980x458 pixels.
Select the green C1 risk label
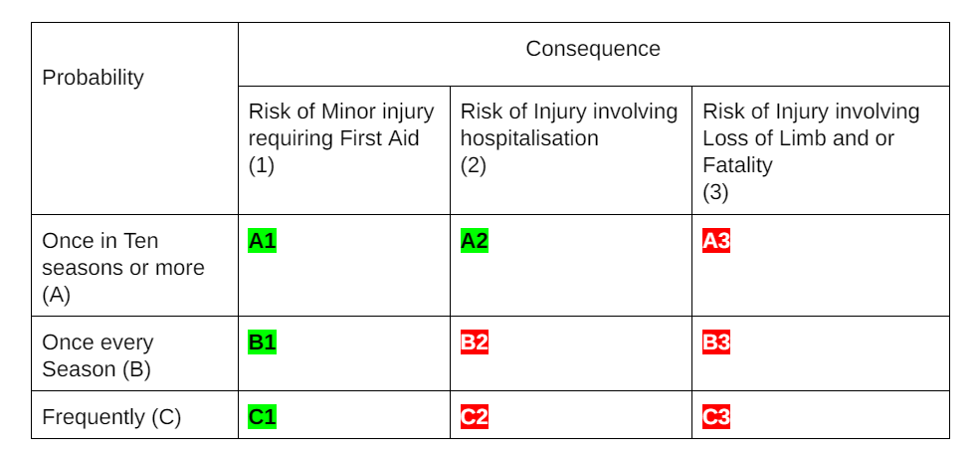(262, 417)
